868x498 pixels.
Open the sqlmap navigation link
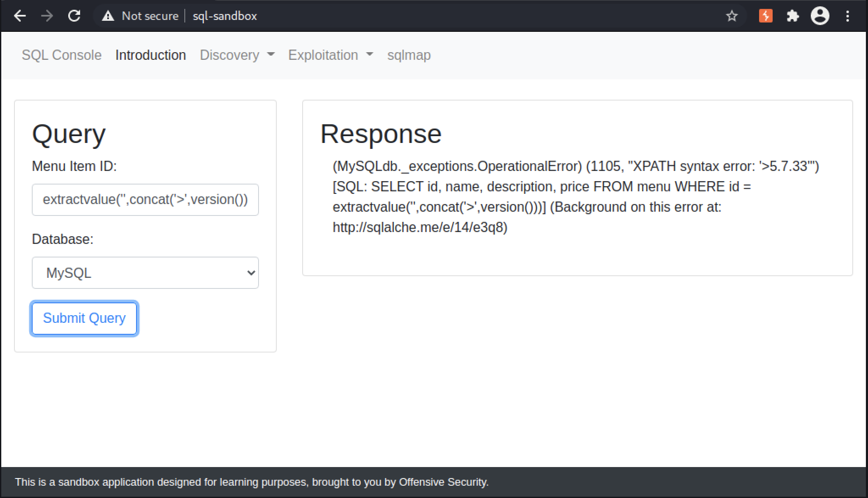click(x=409, y=55)
